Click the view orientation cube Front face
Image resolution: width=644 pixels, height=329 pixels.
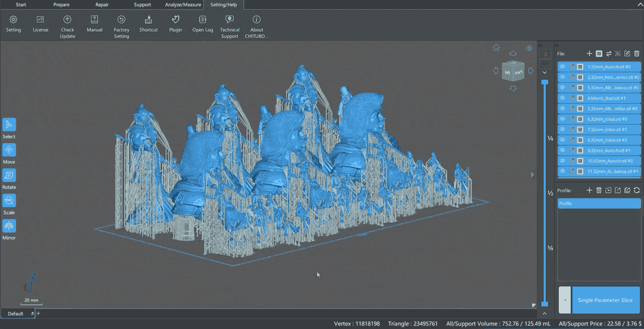pyautogui.click(x=519, y=72)
